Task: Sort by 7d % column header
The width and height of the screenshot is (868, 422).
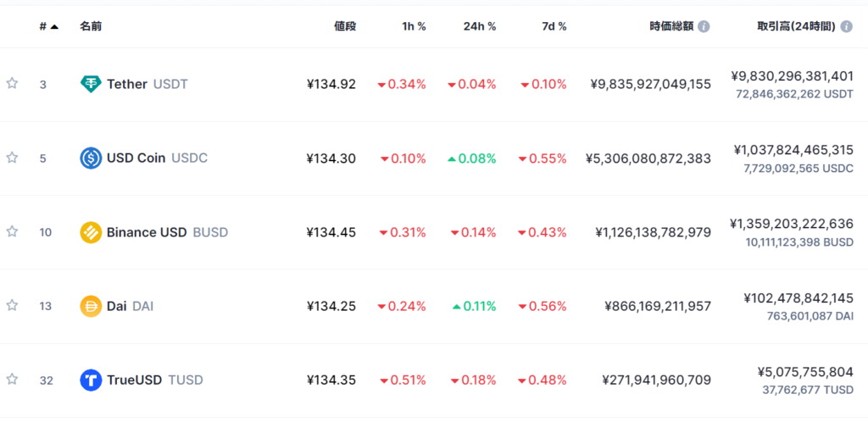Action: click(x=553, y=26)
